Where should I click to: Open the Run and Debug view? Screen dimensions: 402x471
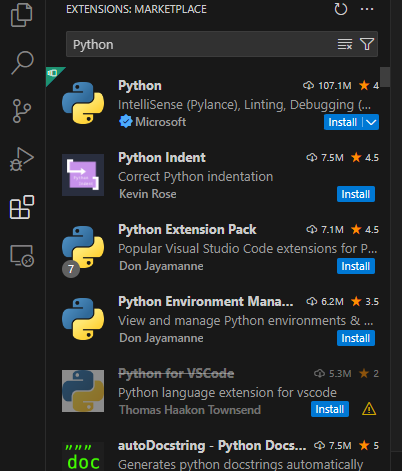click(x=22, y=159)
